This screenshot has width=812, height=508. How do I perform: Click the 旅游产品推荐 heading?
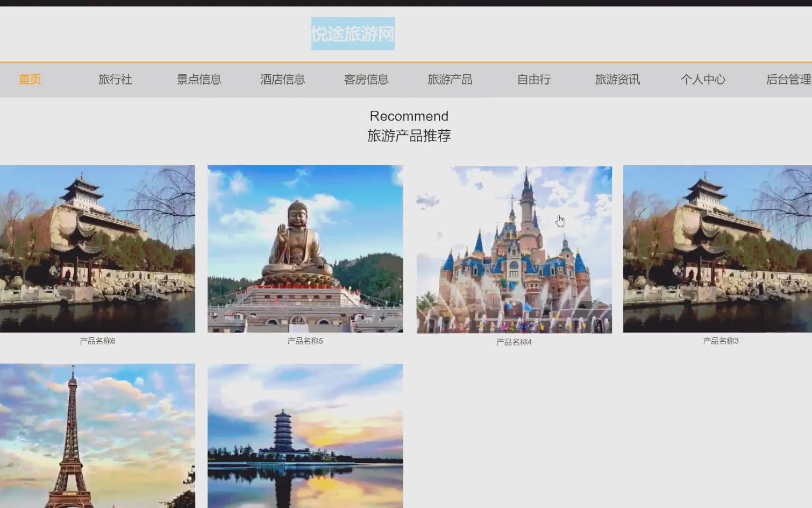pos(409,136)
